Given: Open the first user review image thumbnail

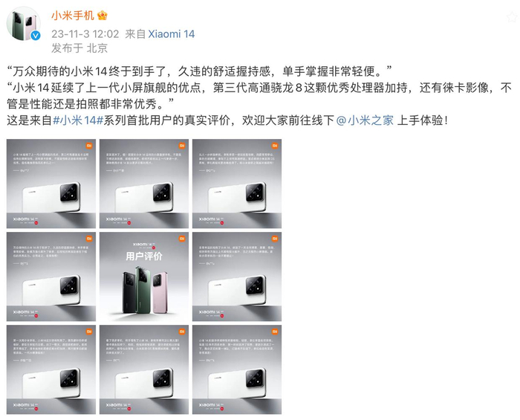Looking at the screenshot, I should 51,184.
